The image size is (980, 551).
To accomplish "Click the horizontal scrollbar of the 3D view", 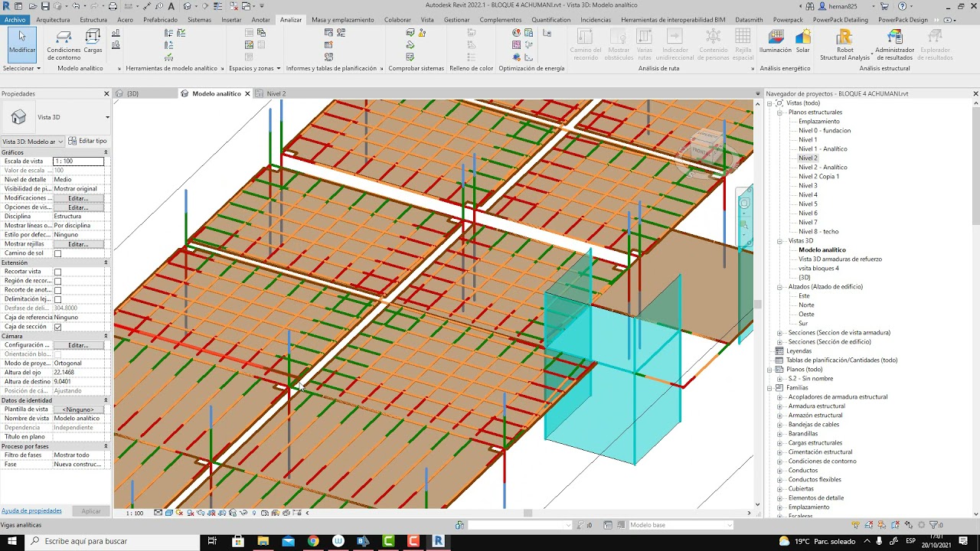I will (528, 513).
